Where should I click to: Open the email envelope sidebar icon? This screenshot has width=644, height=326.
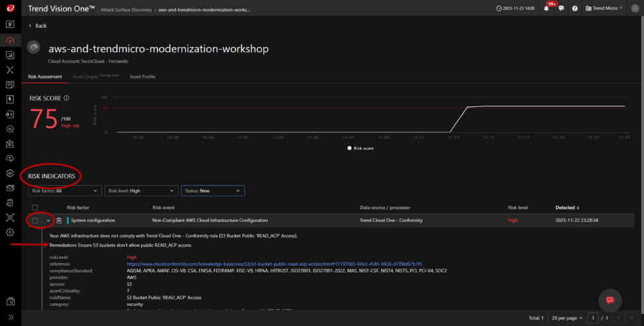(11, 188)
